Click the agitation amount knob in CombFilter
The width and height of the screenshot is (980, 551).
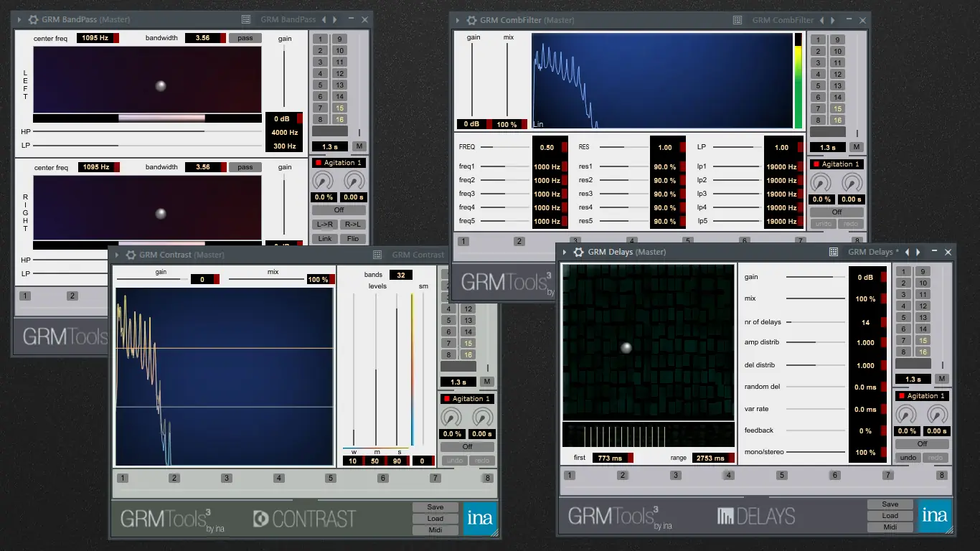point(821,183)
